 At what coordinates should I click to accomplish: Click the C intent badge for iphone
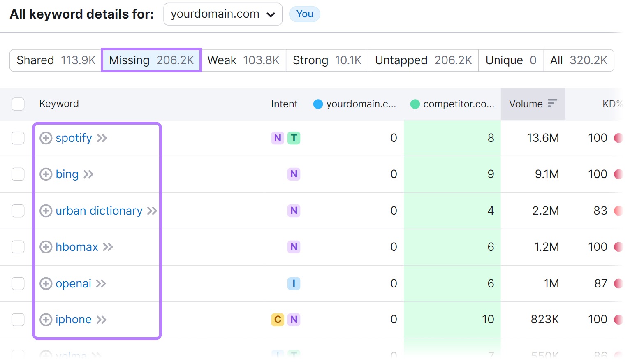click(x=278, y=320)
